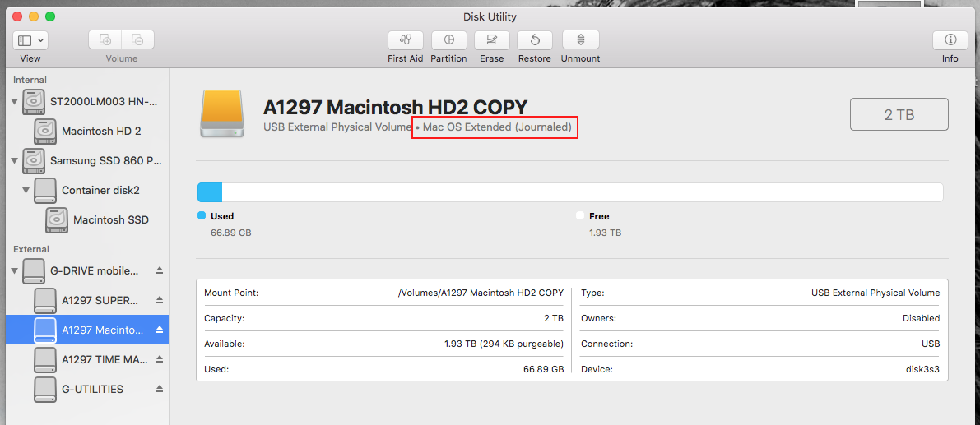Click the Mac OS Extended (Journaled) text
Image resolution: width=980 pixels, height=425 pixels.
pos(497,127)
